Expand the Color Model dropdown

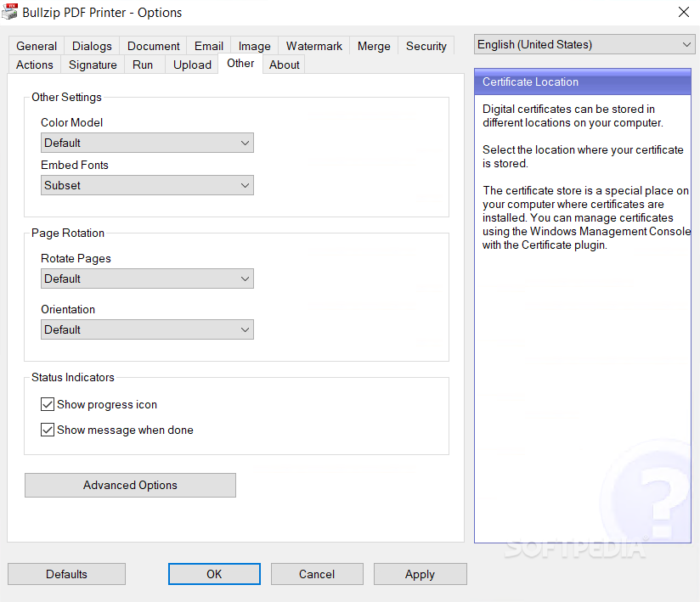[x=147, y=143]
